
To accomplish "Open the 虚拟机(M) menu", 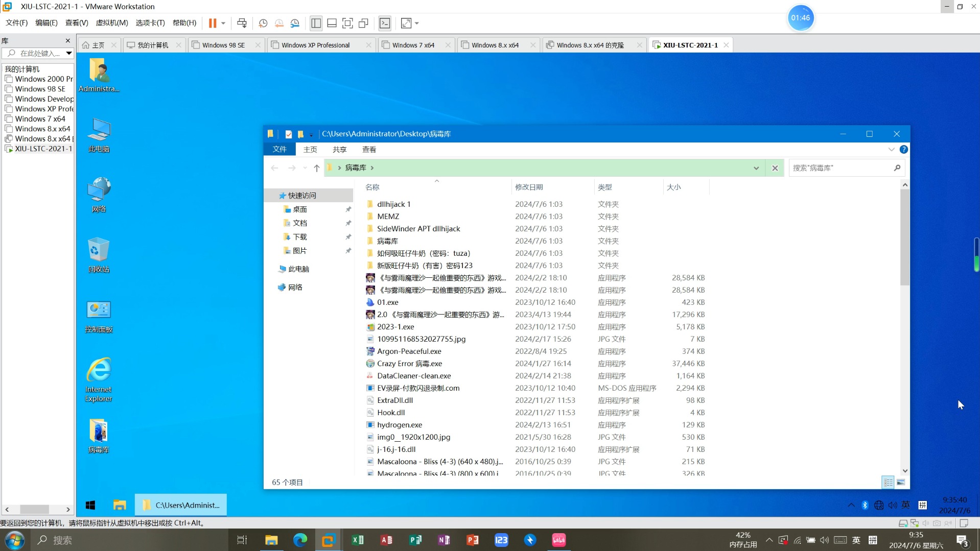I will point(112,22).
